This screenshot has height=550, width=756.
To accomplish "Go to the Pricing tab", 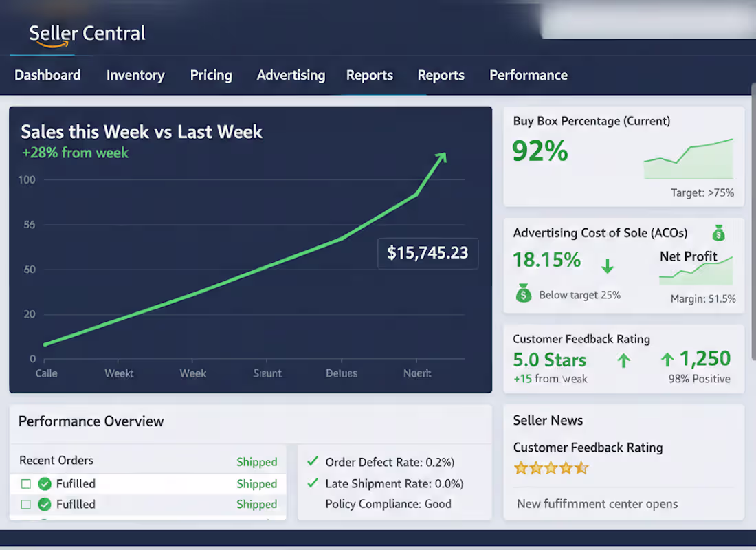I will coord(211,75).
